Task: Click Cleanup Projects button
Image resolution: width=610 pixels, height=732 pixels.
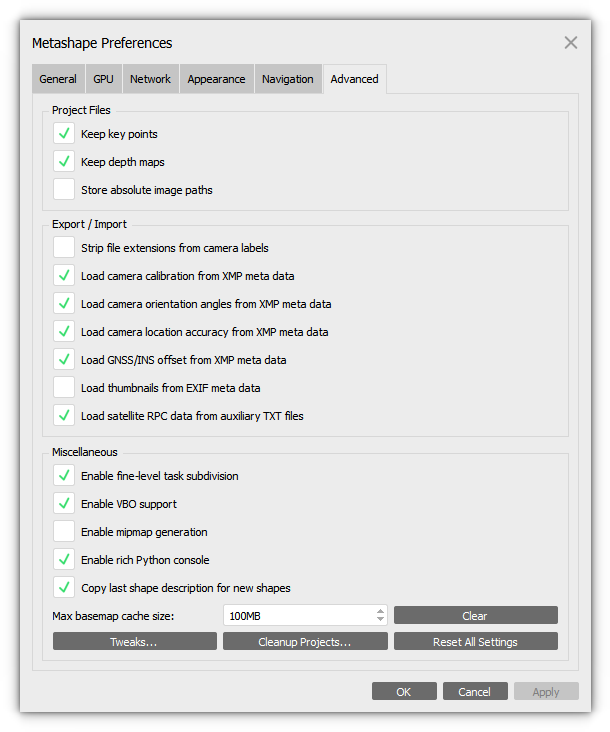Action: pos(305,642)
